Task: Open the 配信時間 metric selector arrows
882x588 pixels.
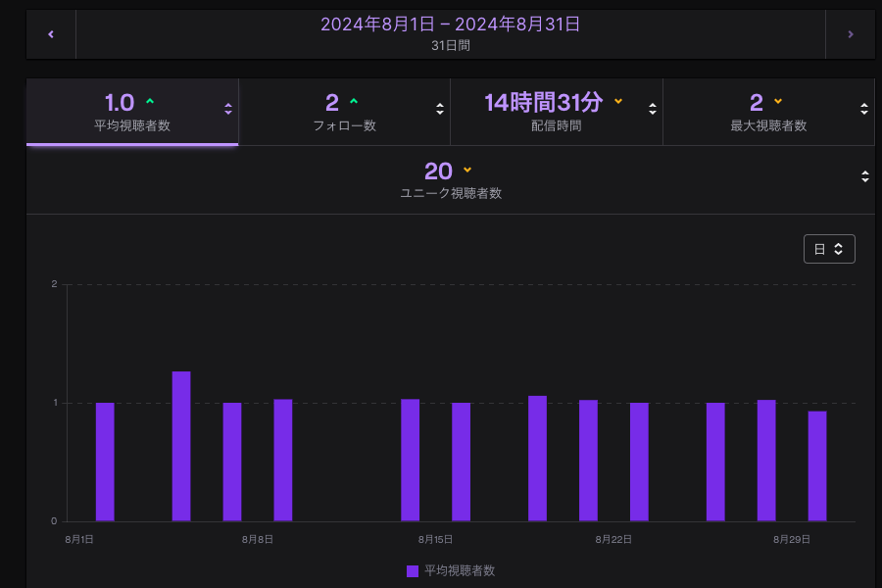Action: (653, 109)
